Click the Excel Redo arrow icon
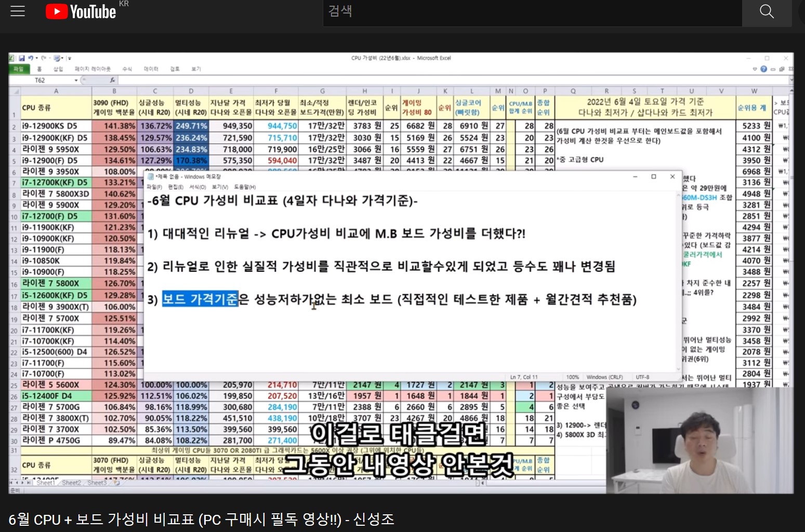This screenshot has width=805, height=532. 44,58
